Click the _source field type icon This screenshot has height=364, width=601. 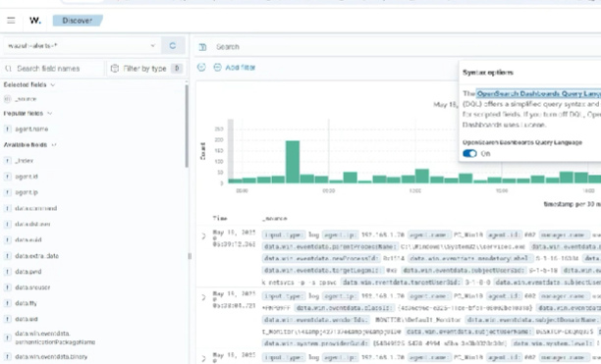click(7, 99)
